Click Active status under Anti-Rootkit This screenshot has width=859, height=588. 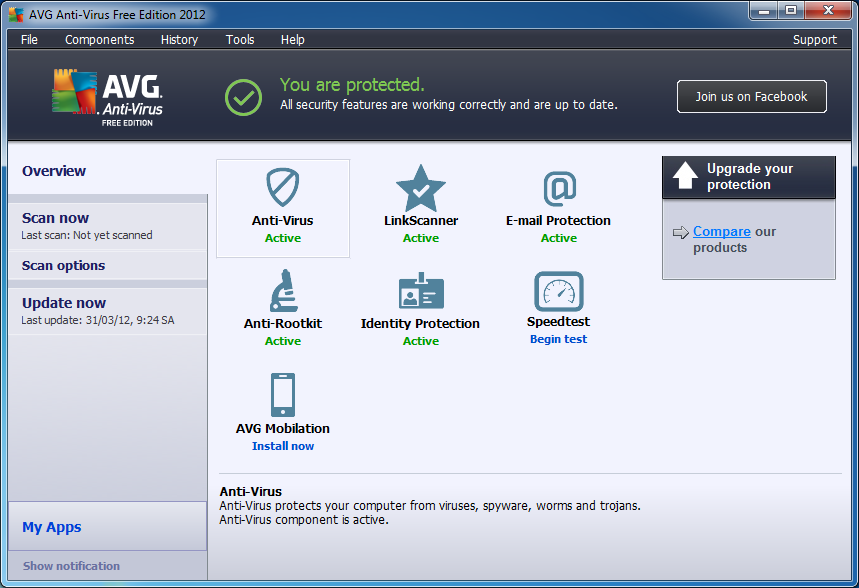[x=283, y=341]
